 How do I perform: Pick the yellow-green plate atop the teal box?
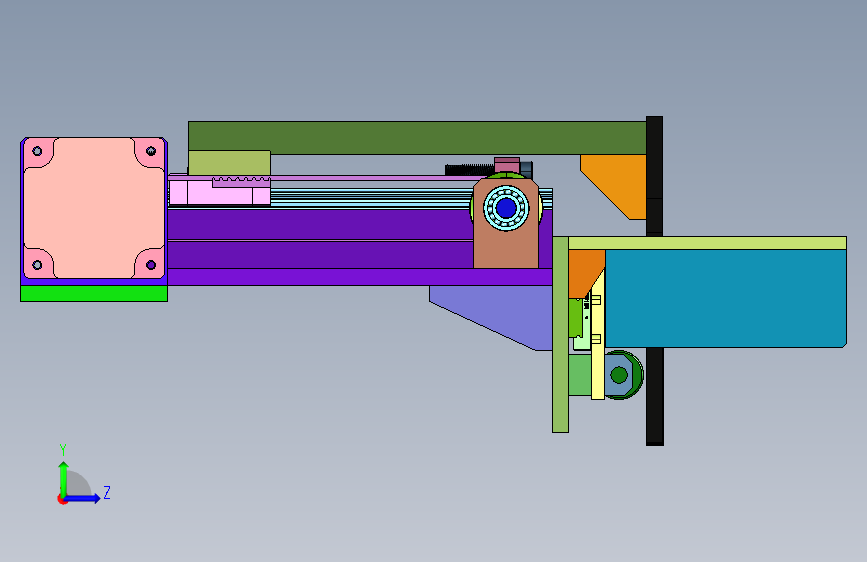707,243
